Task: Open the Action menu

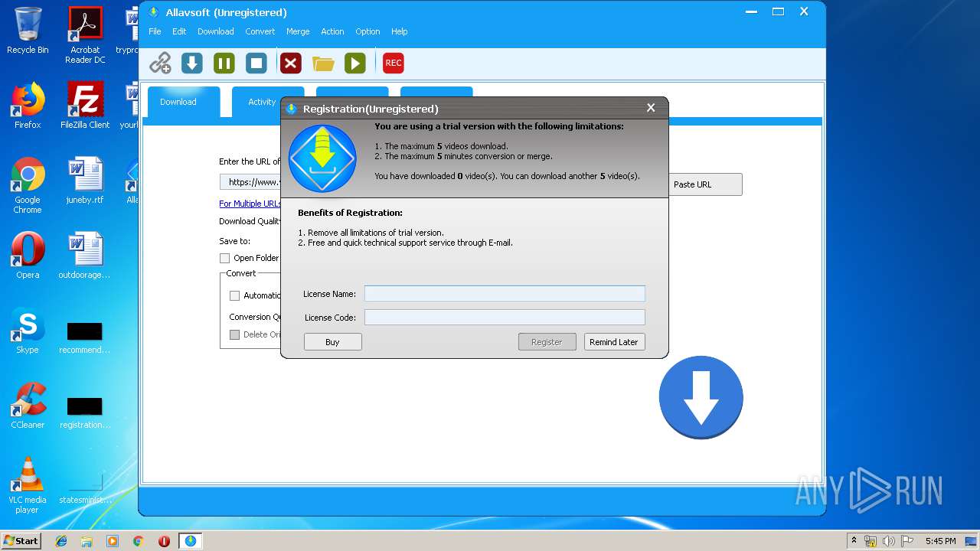Action: point(332,31)
